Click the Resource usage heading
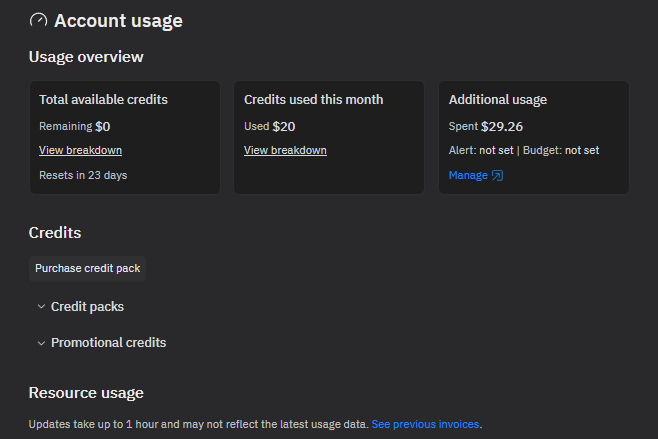 [x=86, y=393]
